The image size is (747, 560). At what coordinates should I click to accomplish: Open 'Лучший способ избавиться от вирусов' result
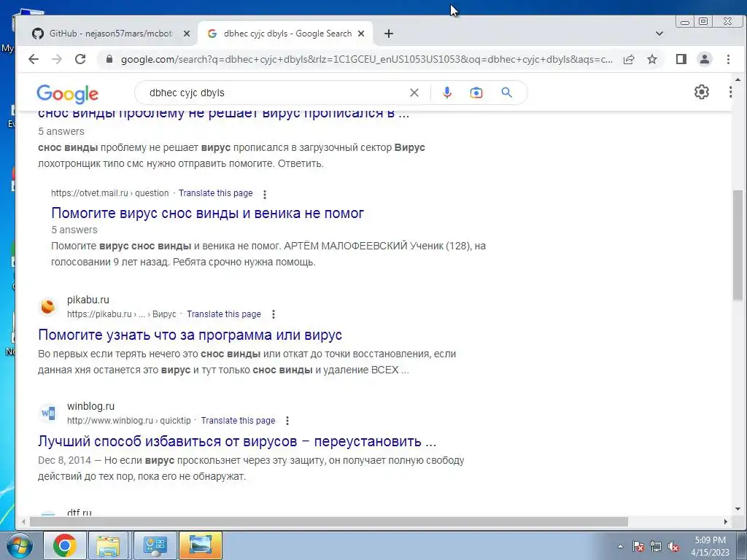click(x=237, y=441)
